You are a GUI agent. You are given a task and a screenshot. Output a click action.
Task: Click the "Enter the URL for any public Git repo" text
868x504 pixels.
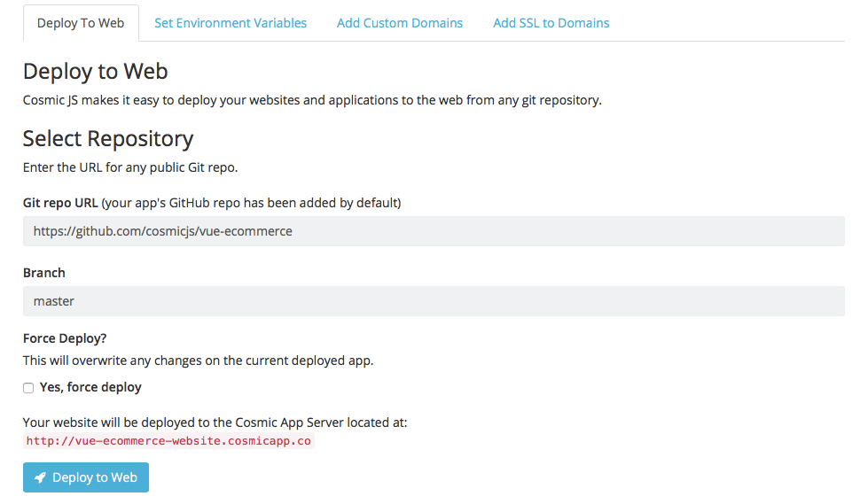click(x=130, y=167)
